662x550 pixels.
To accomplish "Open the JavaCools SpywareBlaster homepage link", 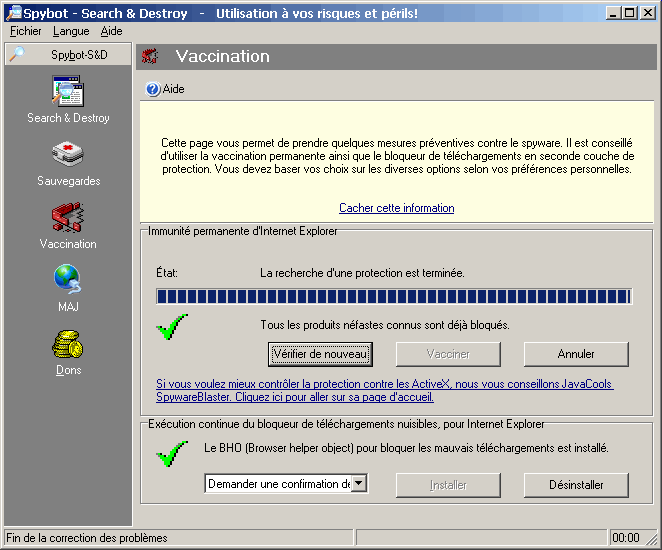I will (384, 390).
